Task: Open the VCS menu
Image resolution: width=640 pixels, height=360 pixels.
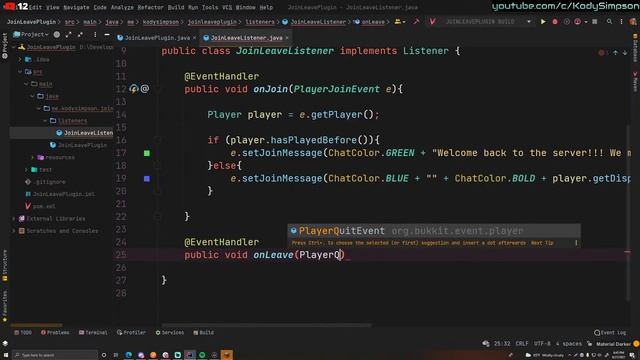Action: tap(227, 7)
